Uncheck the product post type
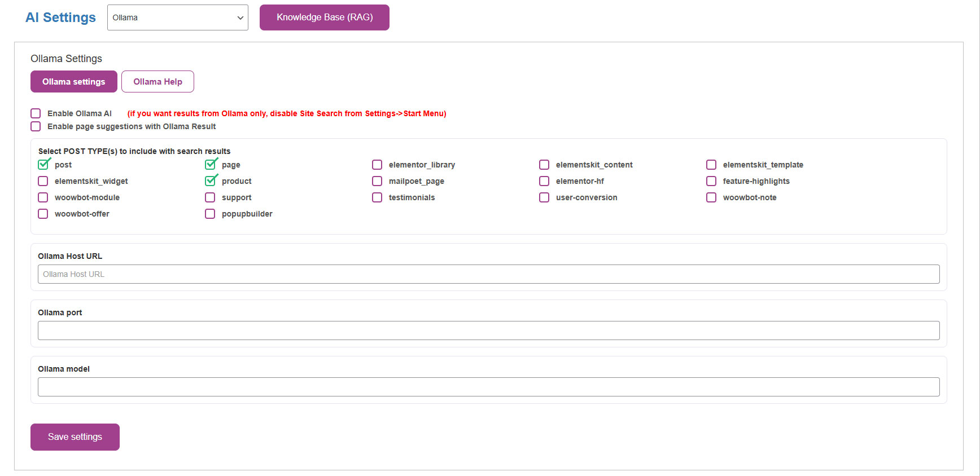This screenshot has width=980, height=476. [211, 181]
